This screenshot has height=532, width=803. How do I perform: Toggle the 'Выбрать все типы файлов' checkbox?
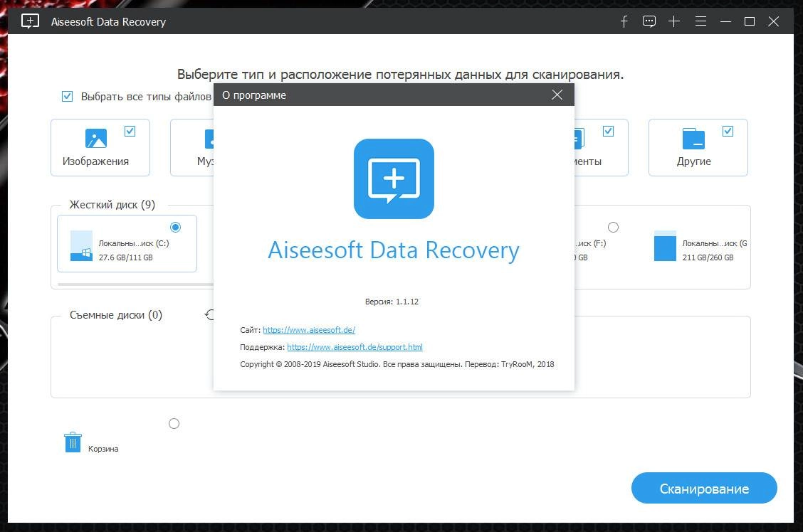[67, 96]
